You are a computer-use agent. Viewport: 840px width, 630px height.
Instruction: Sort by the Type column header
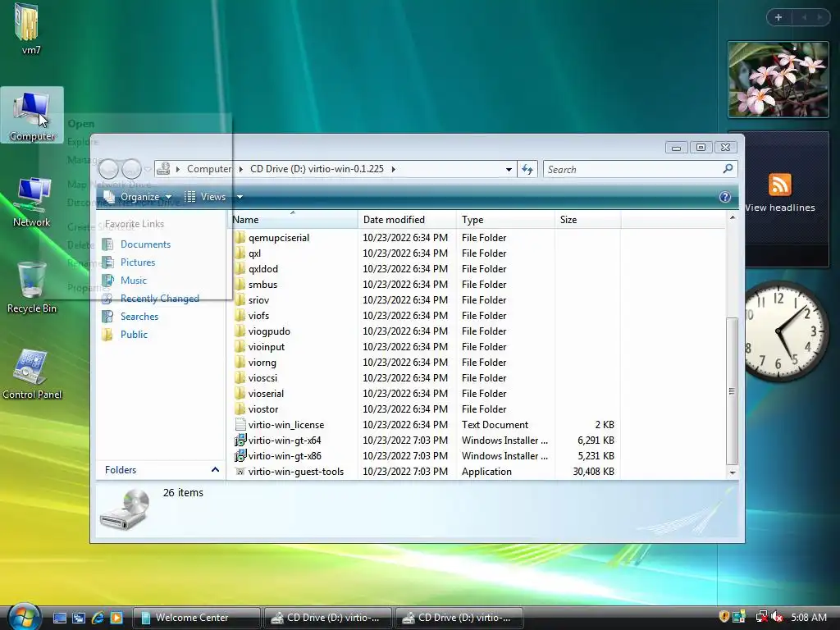point(505,220)
